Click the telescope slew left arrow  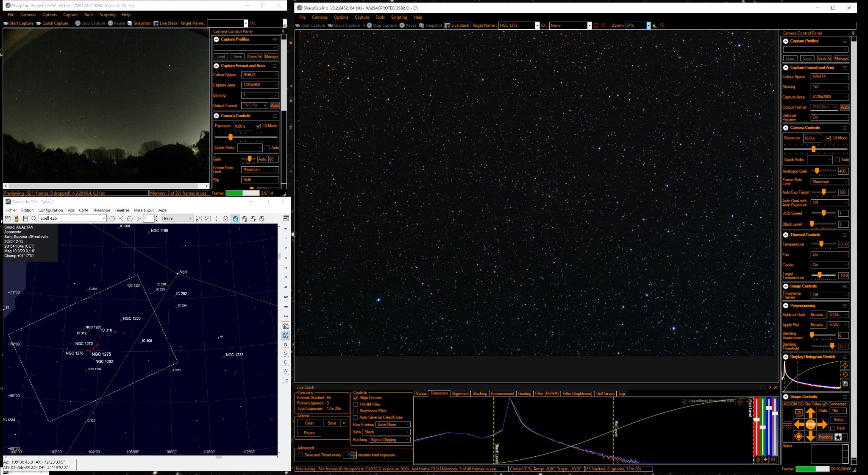[x=799, y=425]
